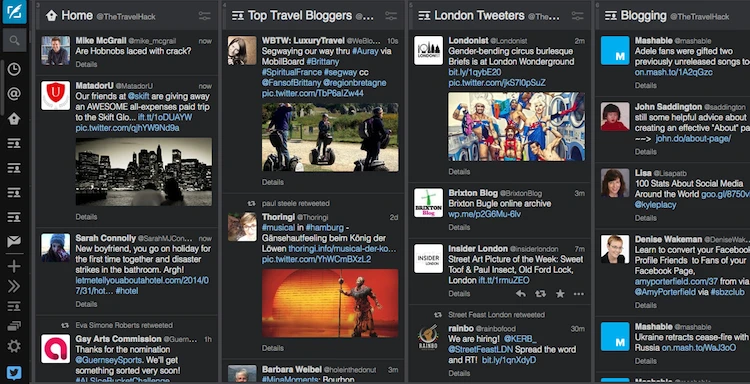Open the city skyline photo in the MatadorU tweet
The height and width of the screenshot is (384, 750).
click(x=144, y=172)
